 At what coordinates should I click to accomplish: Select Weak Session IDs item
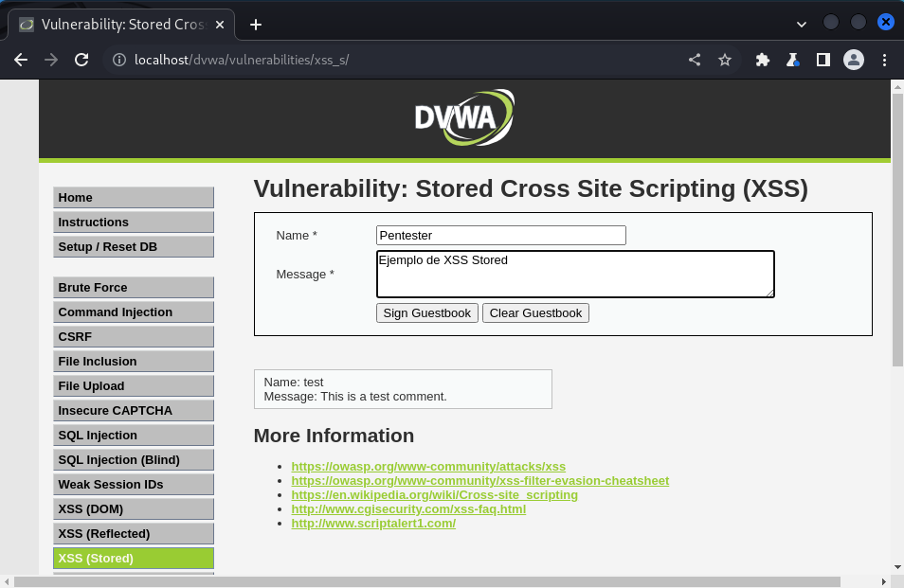134,485
